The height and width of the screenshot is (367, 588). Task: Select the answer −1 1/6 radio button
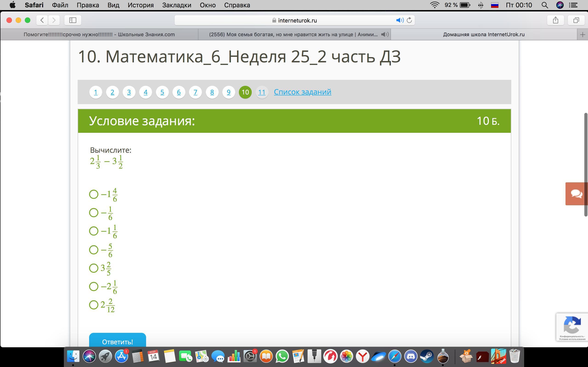[93, 231]
